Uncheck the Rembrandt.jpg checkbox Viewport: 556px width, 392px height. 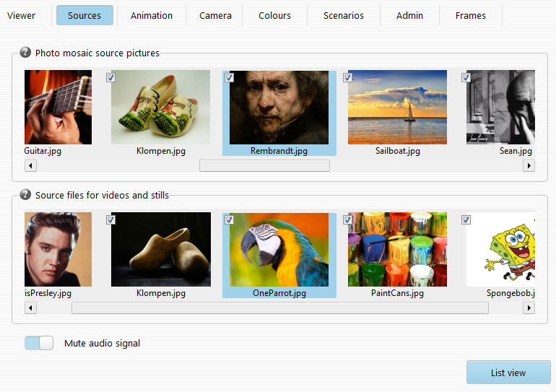click(229, 77)
